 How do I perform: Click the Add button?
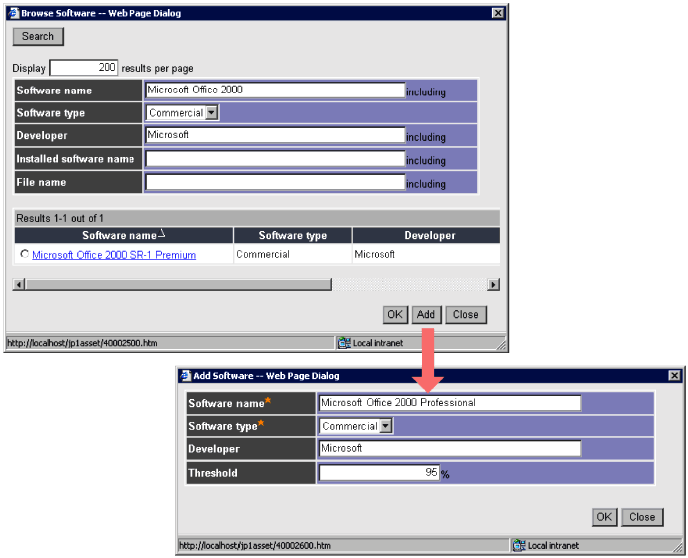click(426, 315)
